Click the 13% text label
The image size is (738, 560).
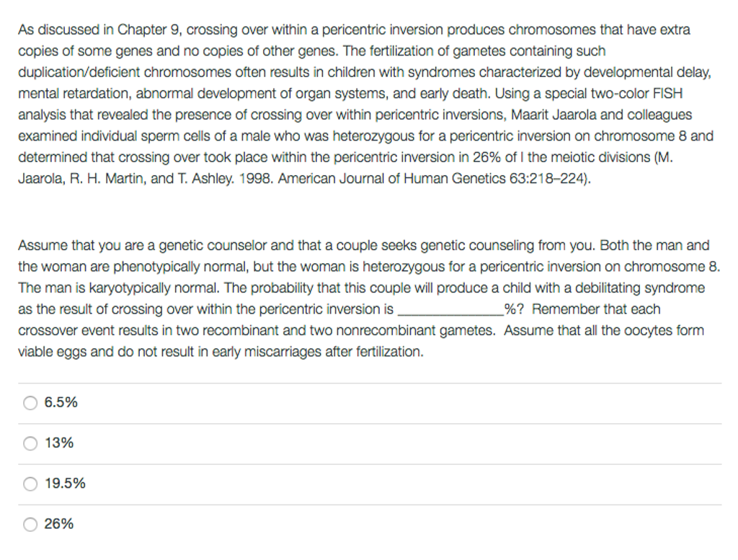click(57, 443)
